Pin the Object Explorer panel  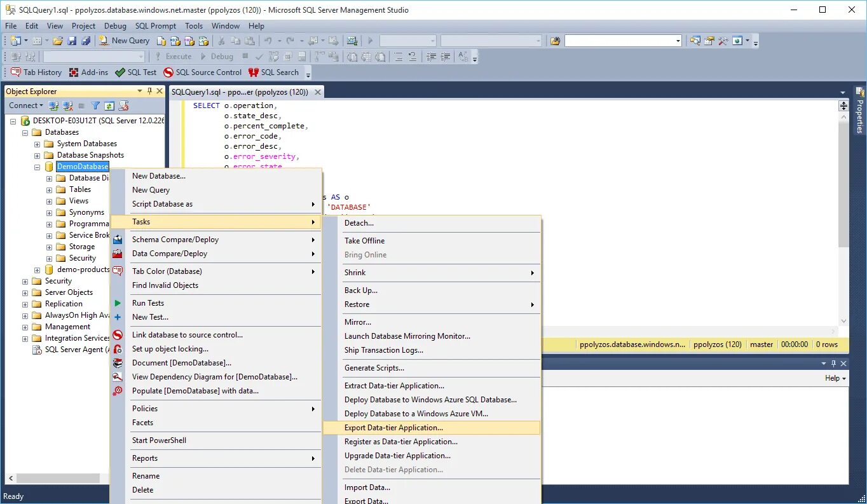[149, 92]
